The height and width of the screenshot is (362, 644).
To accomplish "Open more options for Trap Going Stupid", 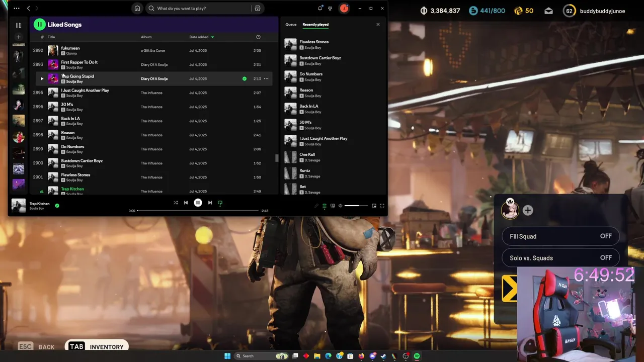I will 266,78.
